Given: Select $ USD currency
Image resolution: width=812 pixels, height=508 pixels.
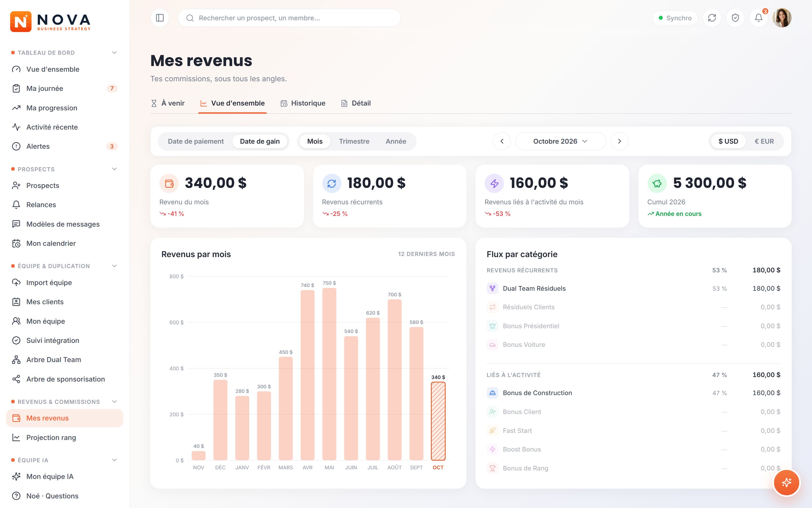Looking at the screenshot, I should point(728,141).
